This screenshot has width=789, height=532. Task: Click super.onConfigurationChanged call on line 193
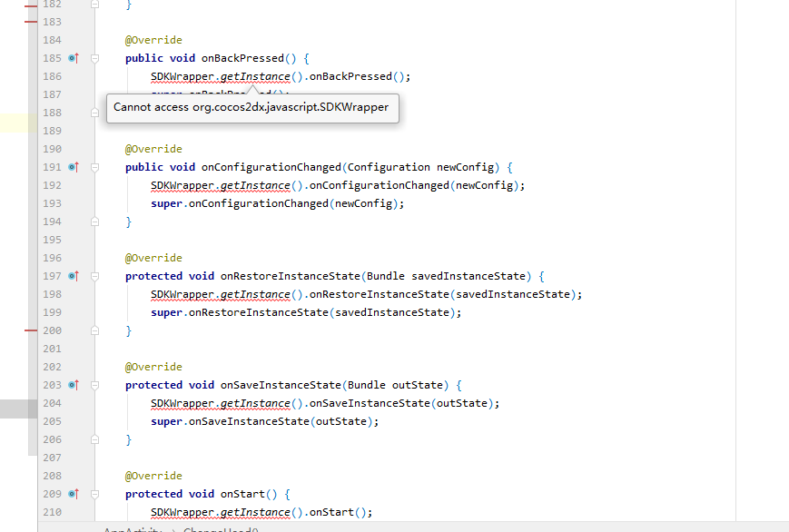(277, 204)
